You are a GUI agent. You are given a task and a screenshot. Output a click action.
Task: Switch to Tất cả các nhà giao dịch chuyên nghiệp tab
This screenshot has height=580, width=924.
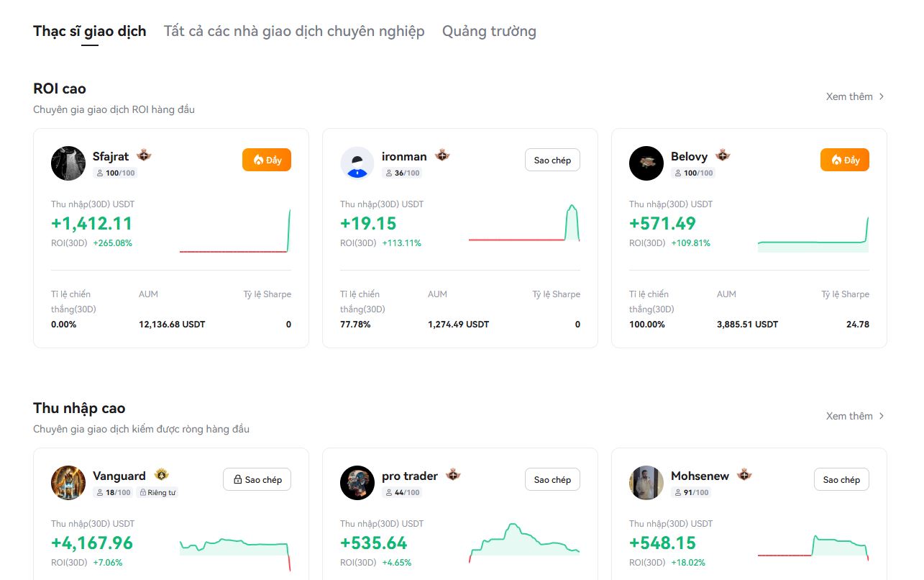[294, 31]
